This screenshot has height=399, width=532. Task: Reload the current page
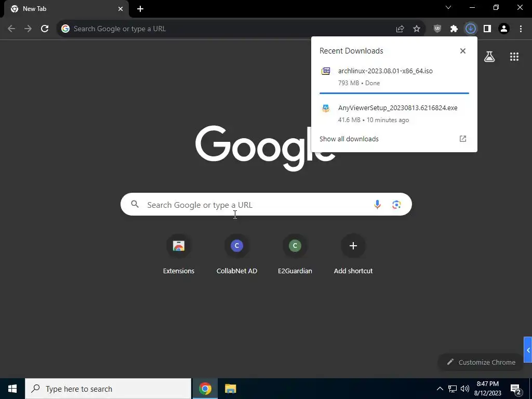coord(45,29)
